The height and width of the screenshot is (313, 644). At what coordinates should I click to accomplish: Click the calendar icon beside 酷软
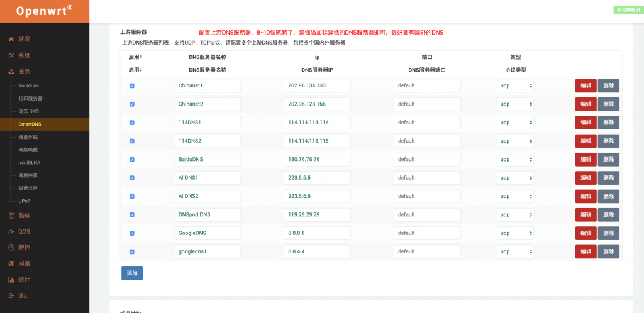click(x=11, y=216)
